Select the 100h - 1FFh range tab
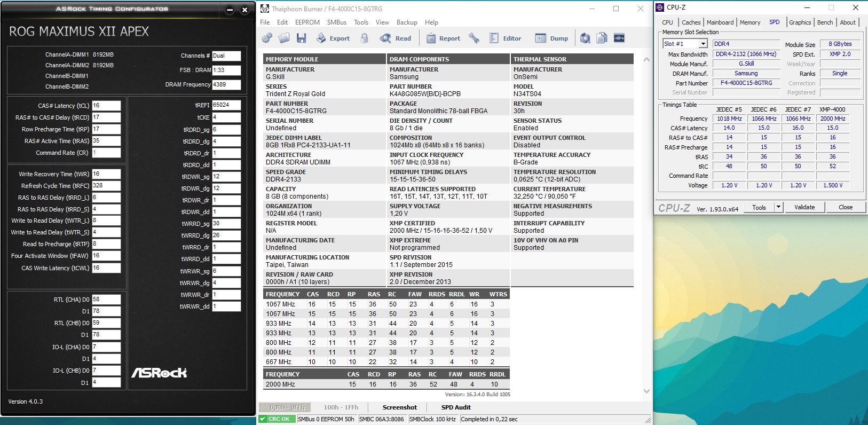 coord(341,407)
